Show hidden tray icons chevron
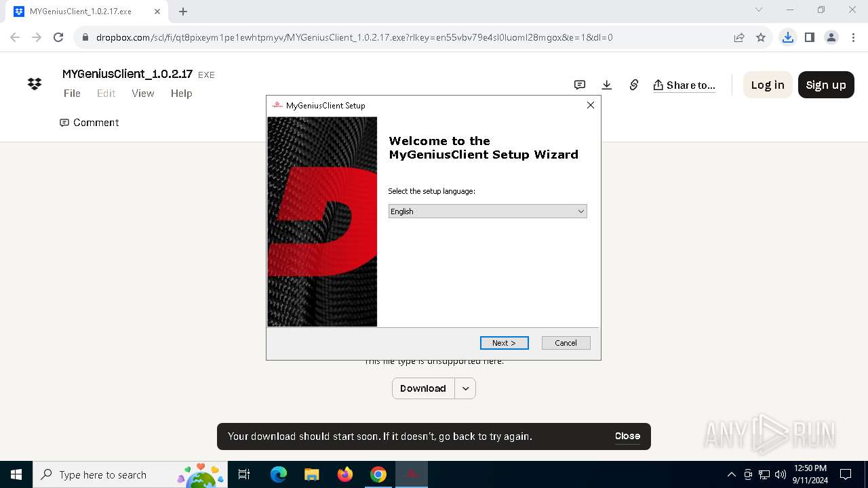The width and height of the screenshot is (868, 488). coord(731,474)
